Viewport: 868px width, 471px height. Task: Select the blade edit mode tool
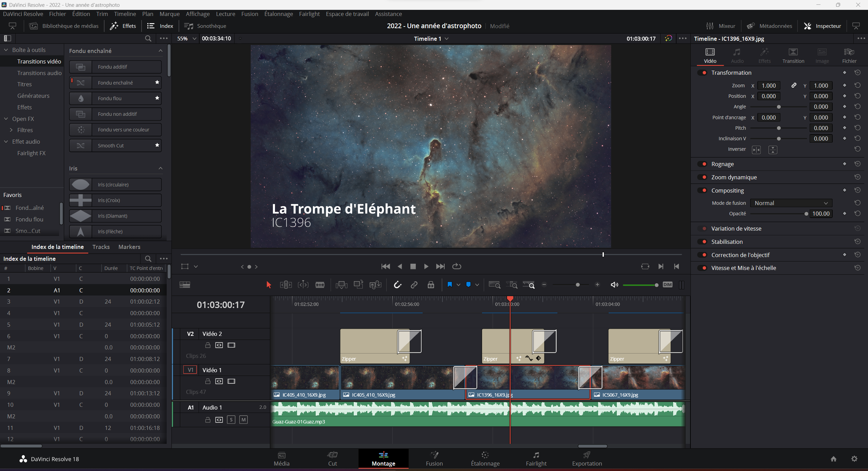click(320, 285)
